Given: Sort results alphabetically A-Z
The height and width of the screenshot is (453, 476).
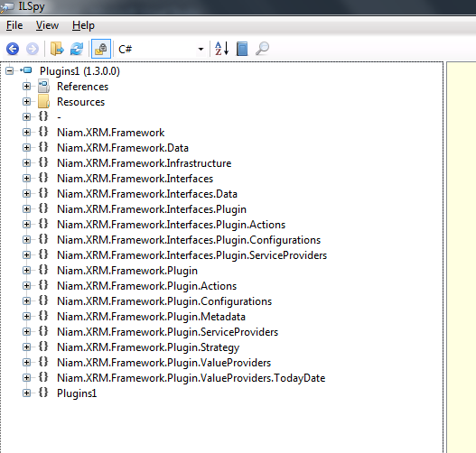Looking at the screenshot, I should tap(221, 49).
